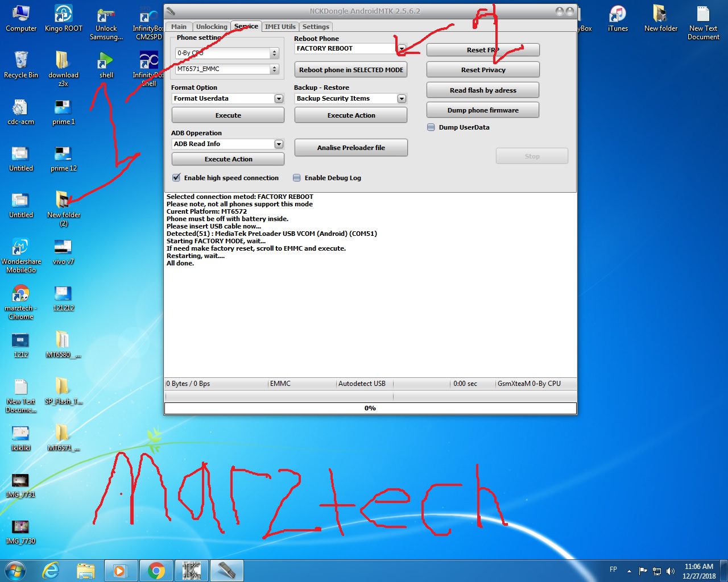Step the 0-By CPU selector
This screenshot has width=728, height=582.
coord(275,53)
